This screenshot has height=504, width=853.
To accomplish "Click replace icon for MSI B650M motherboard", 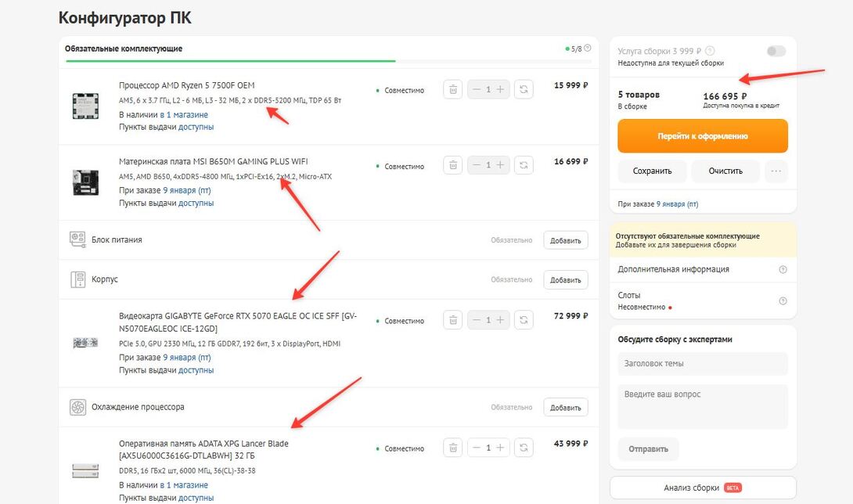I will point(524,165).
